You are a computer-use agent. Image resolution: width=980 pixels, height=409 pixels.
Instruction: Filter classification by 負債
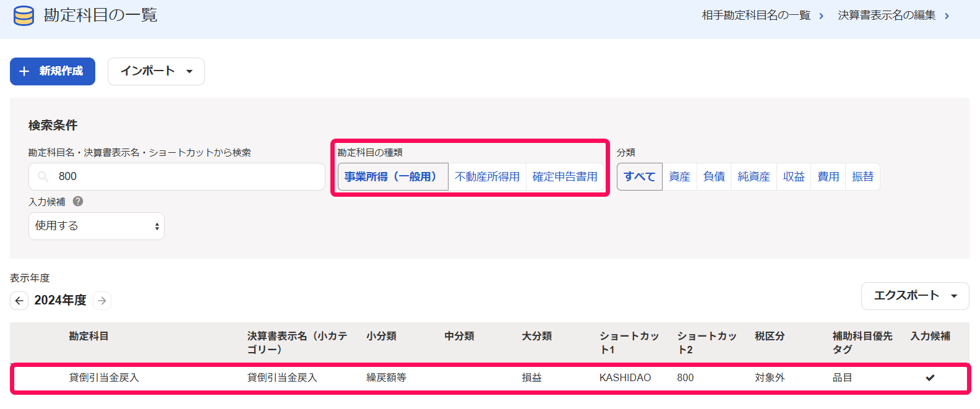point(714,177)
